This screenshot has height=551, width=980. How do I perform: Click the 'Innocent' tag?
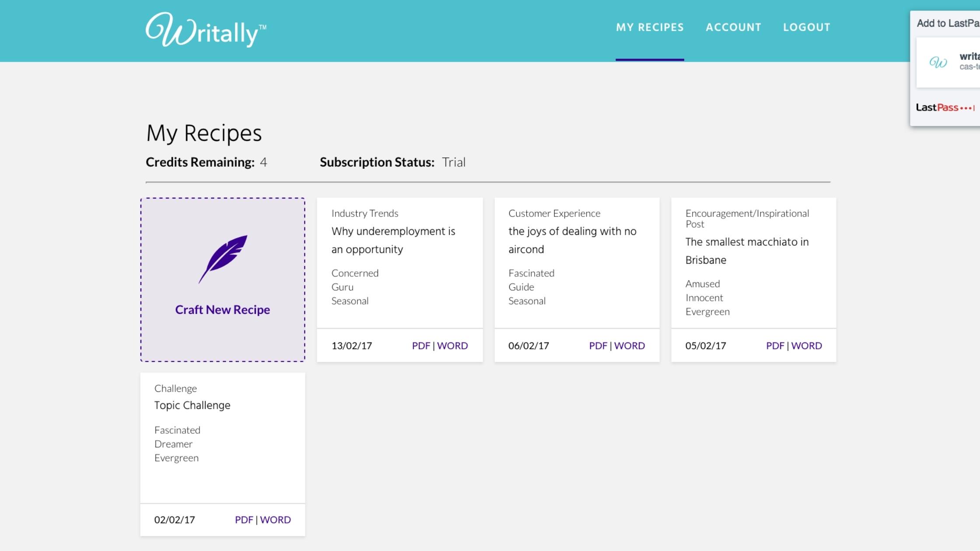pyautogui.click(x=704, y=298)
